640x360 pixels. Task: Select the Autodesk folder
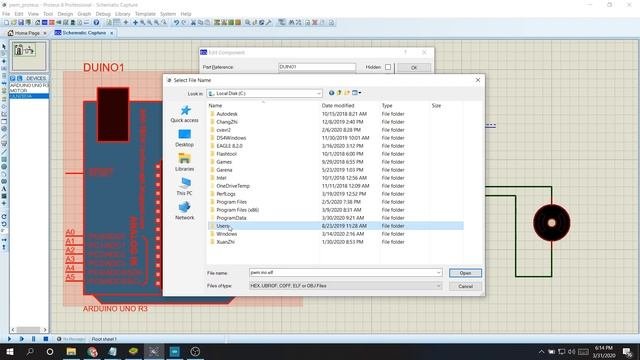(x=227, y=114)
